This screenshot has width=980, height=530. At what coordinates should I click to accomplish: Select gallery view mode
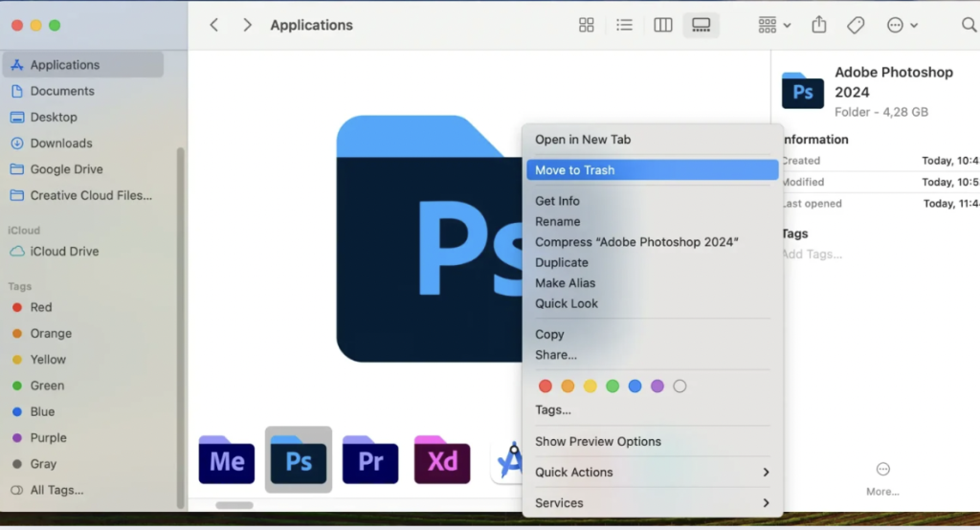701,26
